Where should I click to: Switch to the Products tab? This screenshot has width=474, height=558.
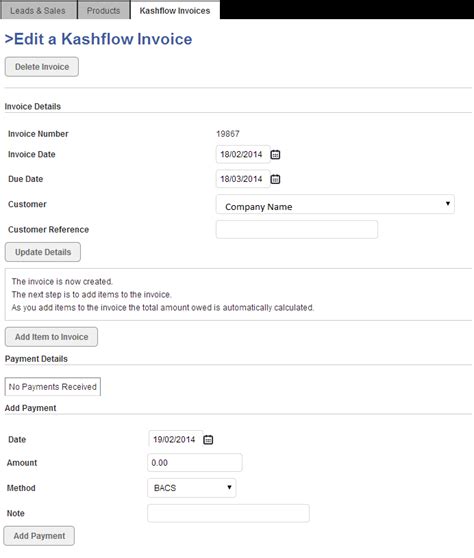(104, 11)
